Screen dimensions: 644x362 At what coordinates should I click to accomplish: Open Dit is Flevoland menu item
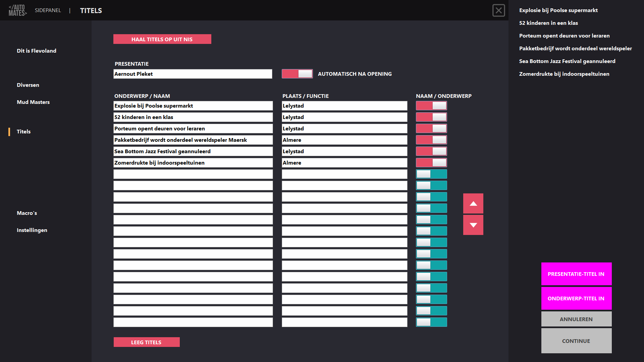tap(37, 51)
